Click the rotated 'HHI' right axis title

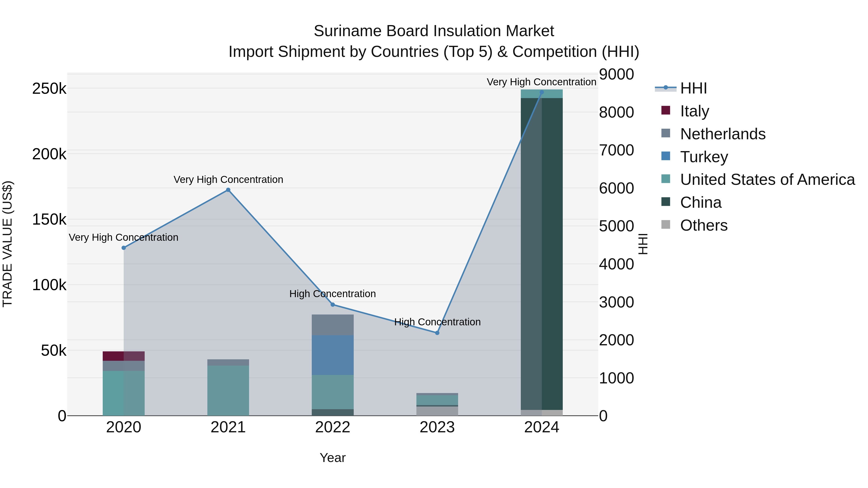(x=643, y=244)
